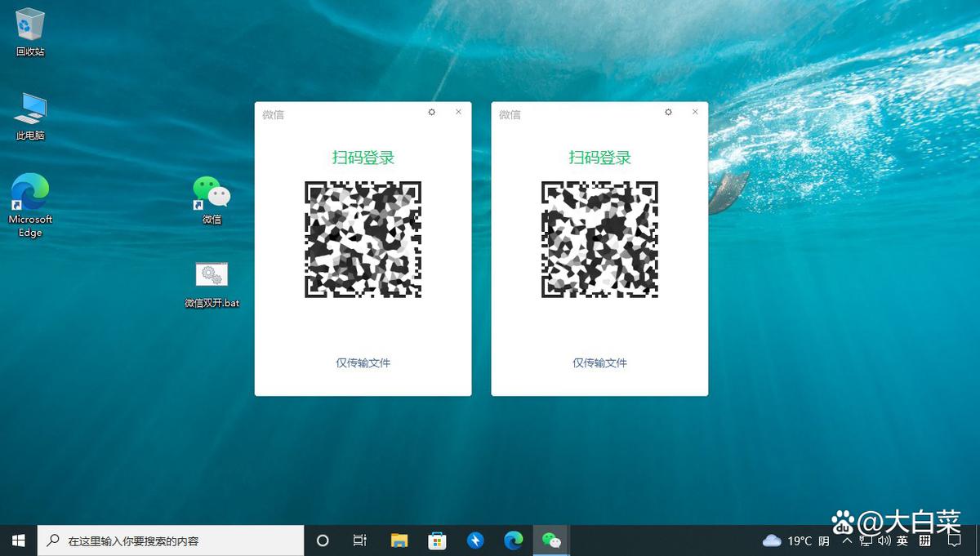
Task: Launch Edge browser from the taskbar
Action: pyautogui.click(x=513, y=540)
